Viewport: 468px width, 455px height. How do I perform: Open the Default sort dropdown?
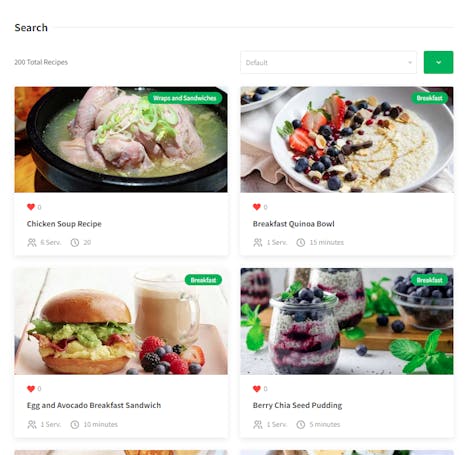click(x=328, y=62)
